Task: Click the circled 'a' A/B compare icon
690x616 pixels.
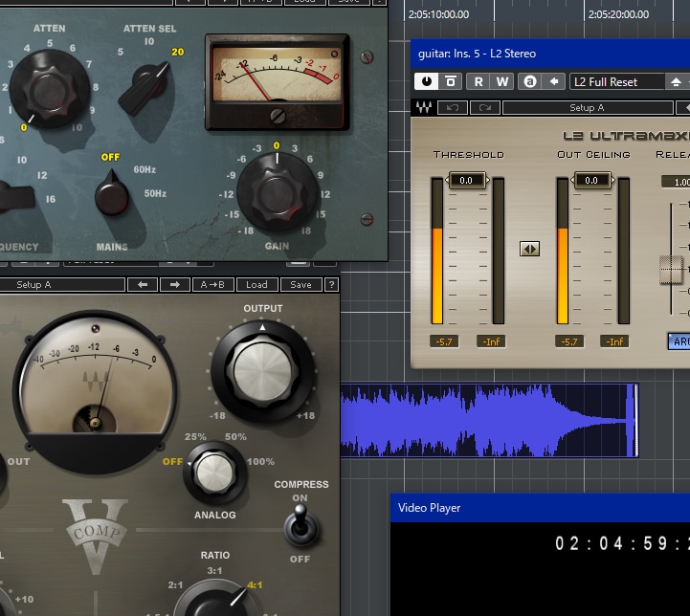Action: click(x=530, y=81)
